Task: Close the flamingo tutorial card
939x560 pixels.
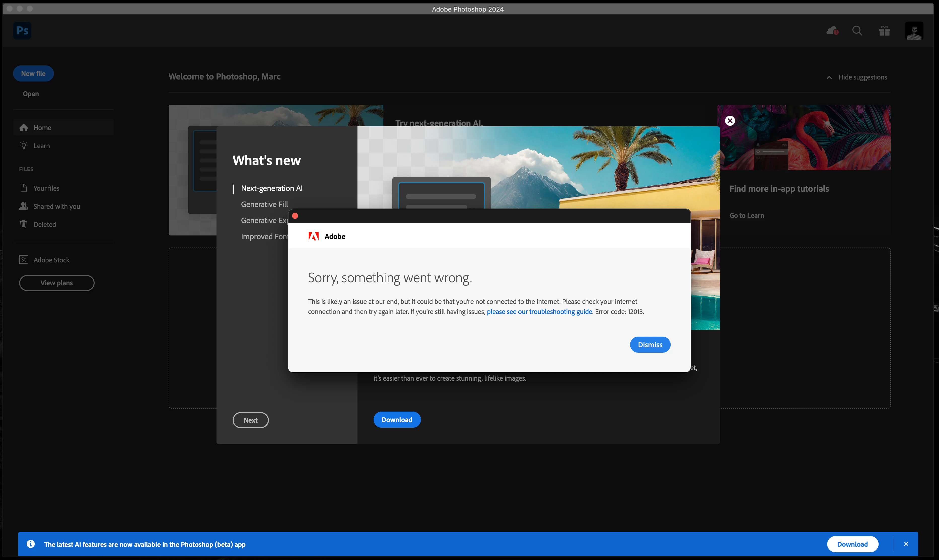Action: (730, 121)
